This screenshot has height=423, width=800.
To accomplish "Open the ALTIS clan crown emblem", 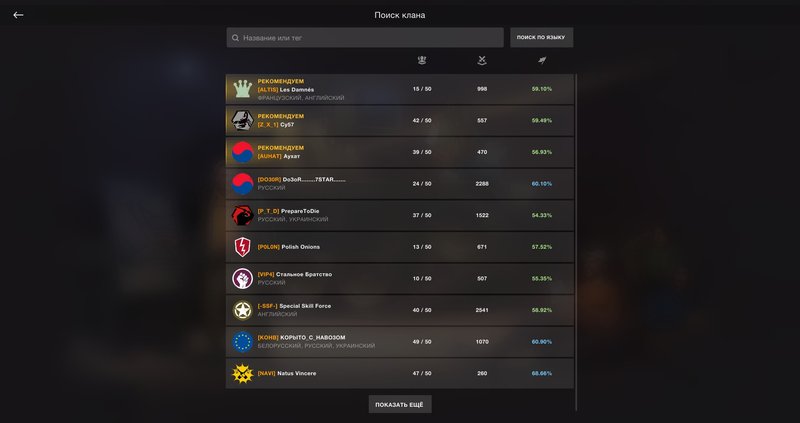I will (243, 89).
